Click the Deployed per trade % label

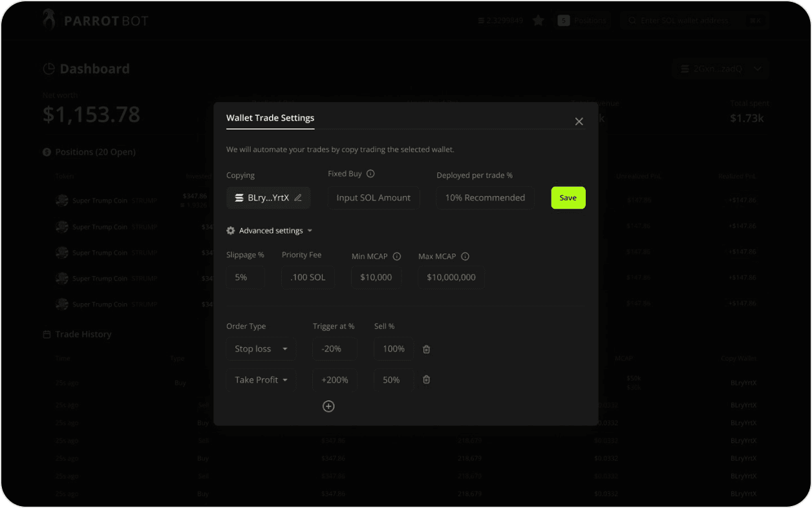(x=475, y=175)
